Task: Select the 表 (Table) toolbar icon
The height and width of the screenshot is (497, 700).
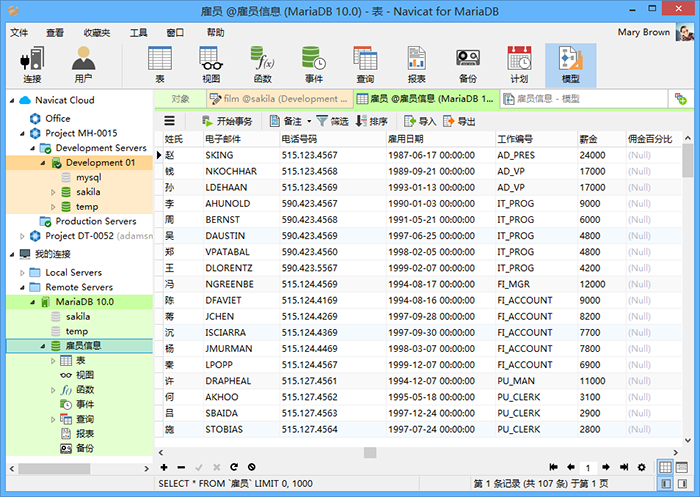Action: (x=160, y=65)
